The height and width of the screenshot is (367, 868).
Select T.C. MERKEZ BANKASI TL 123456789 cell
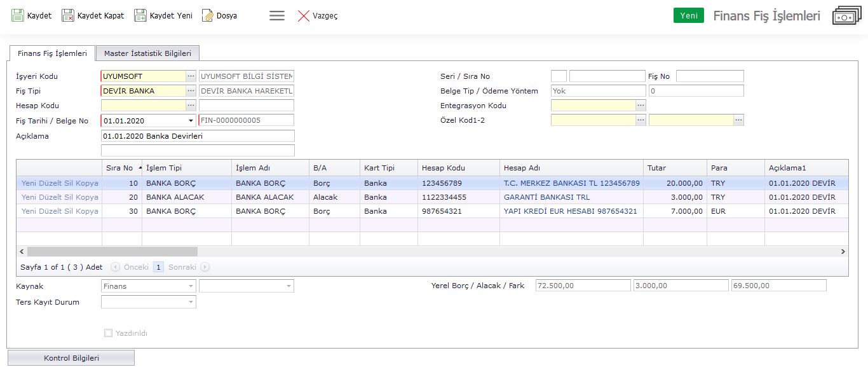(571, 183)
